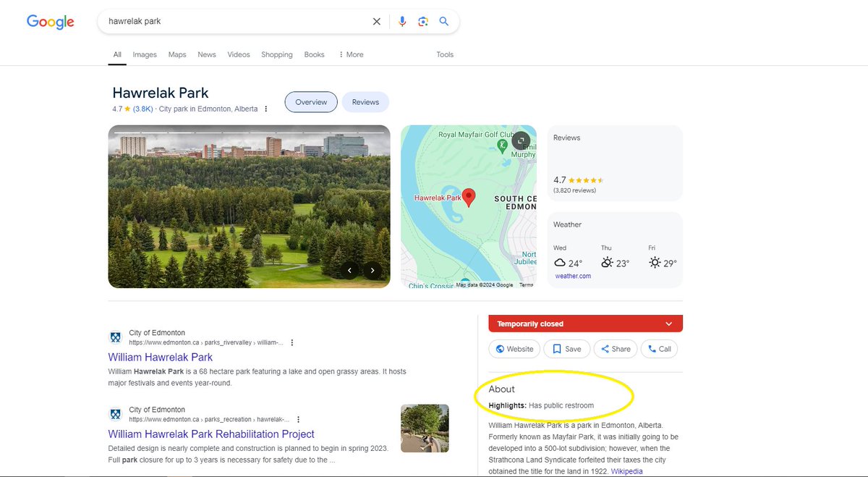The height and width of the screenshot is (477, 868).
Task: Open Google Lens camera search icon
Action: click(x=423, y=22)
